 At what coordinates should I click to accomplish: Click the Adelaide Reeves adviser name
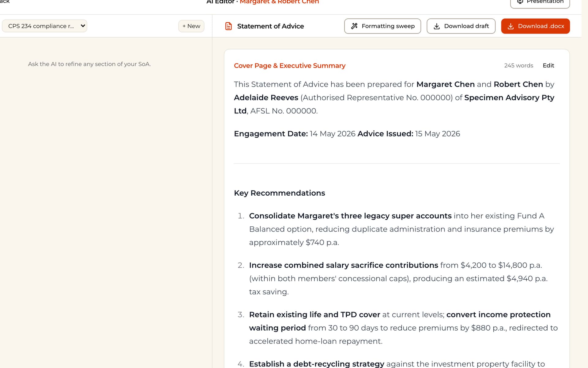click(x=266, y=98)
